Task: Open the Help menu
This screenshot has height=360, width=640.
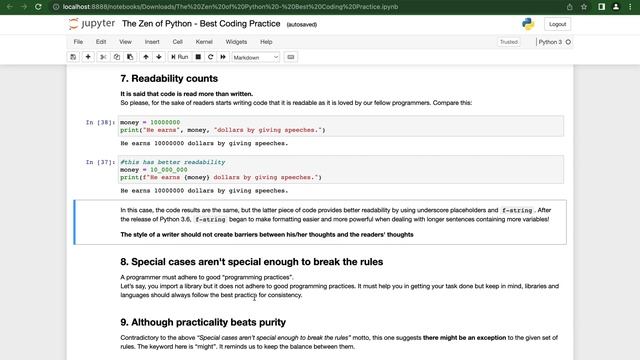Action: pyautogui.click(x=266, y=42)
